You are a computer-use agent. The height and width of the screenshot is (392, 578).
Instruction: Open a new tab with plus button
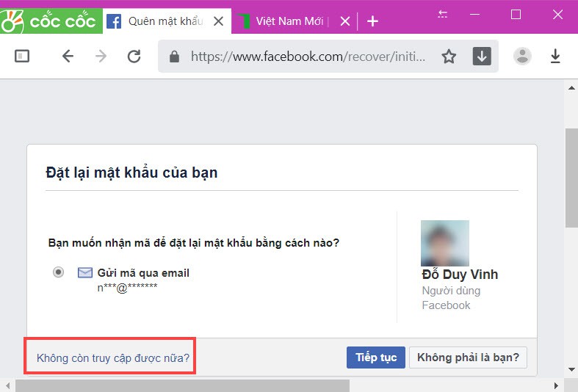(372, 21)
